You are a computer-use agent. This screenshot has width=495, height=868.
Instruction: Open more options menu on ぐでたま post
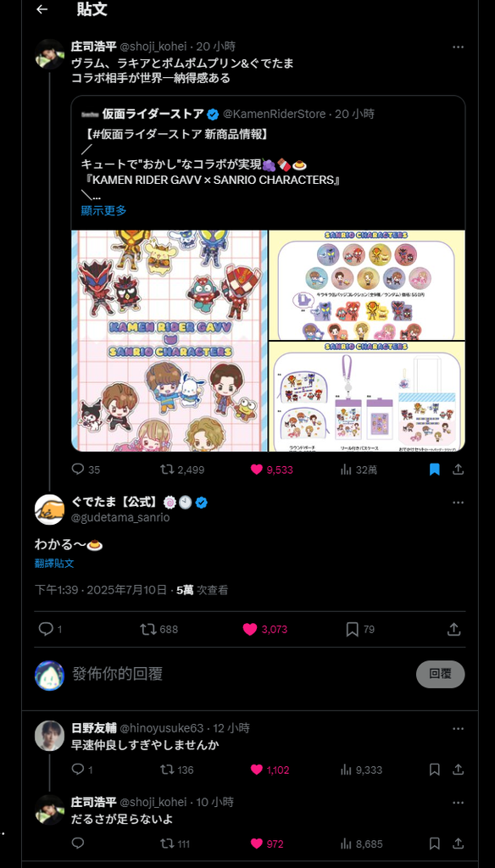coord(458,503)
